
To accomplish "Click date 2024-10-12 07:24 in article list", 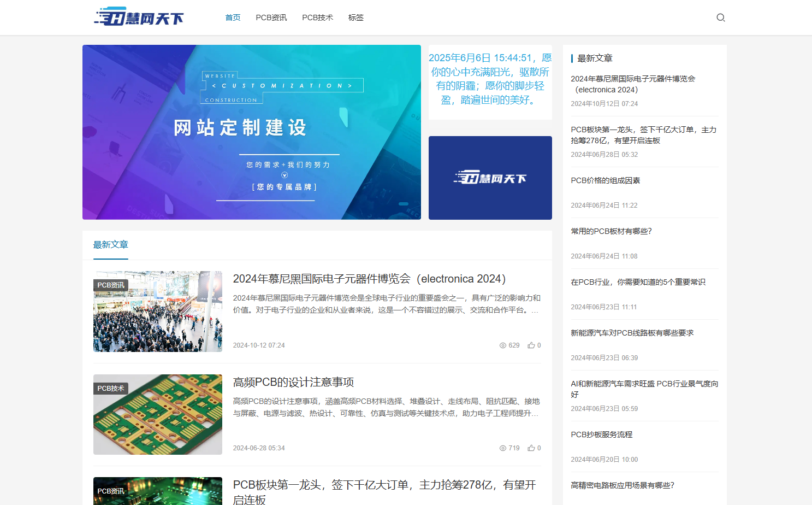I will click(x=259, y=345).
